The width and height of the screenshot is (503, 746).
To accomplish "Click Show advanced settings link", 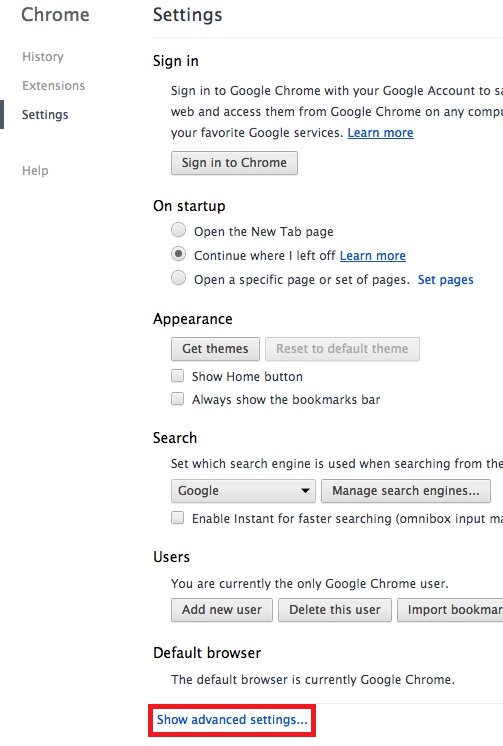I will pos(232,720).
